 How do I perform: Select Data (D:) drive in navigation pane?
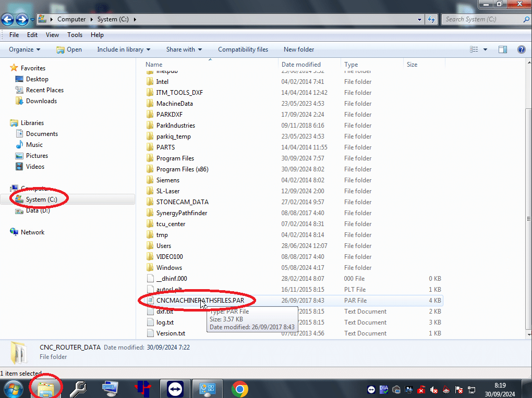point(38,210)
